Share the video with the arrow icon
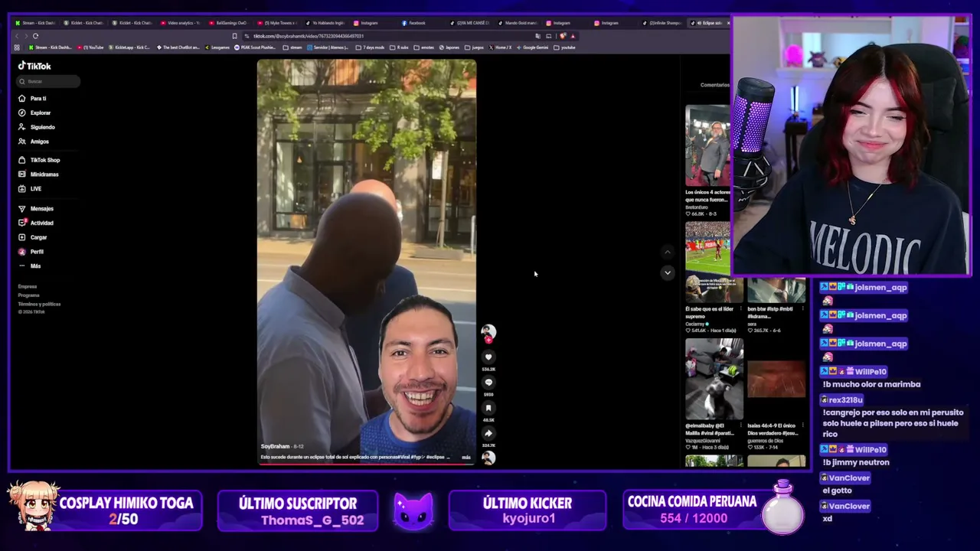The height and width of the screenshot is (551, 980). click(x=488, y=433)
